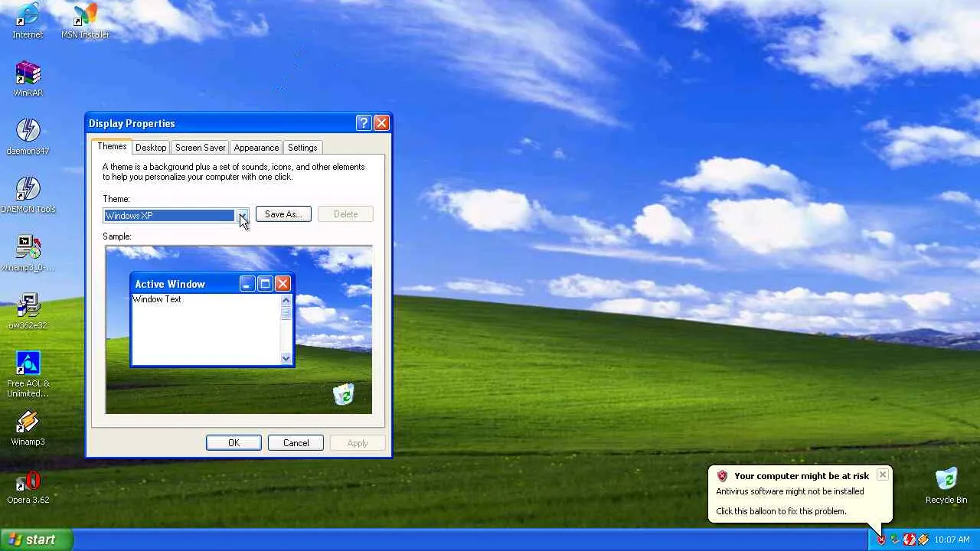
Task: Close the security warning balloon
Action: coord(883,475)
